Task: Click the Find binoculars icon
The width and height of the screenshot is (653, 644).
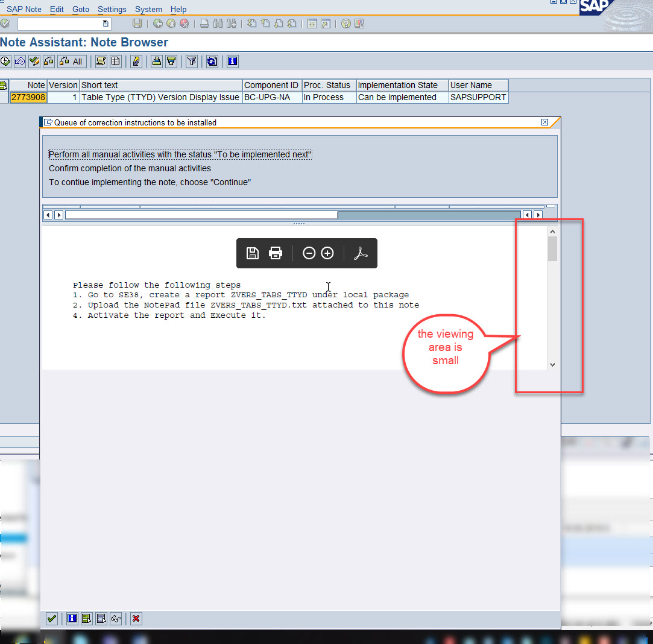Action: pos(218,24)
